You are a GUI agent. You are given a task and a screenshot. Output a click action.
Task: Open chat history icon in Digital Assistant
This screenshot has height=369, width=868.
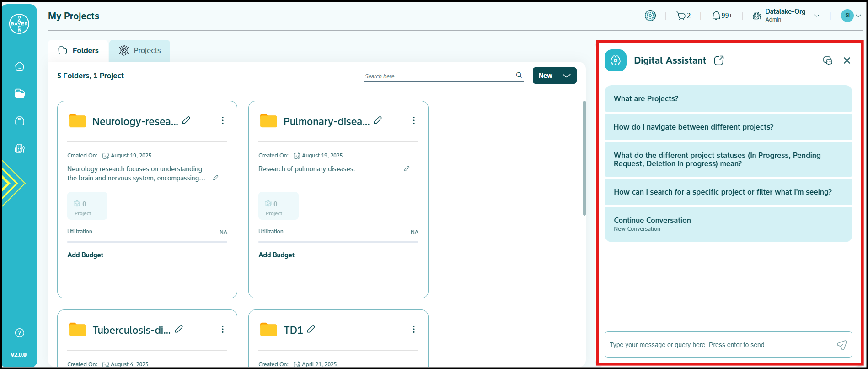tap(827, 60)
